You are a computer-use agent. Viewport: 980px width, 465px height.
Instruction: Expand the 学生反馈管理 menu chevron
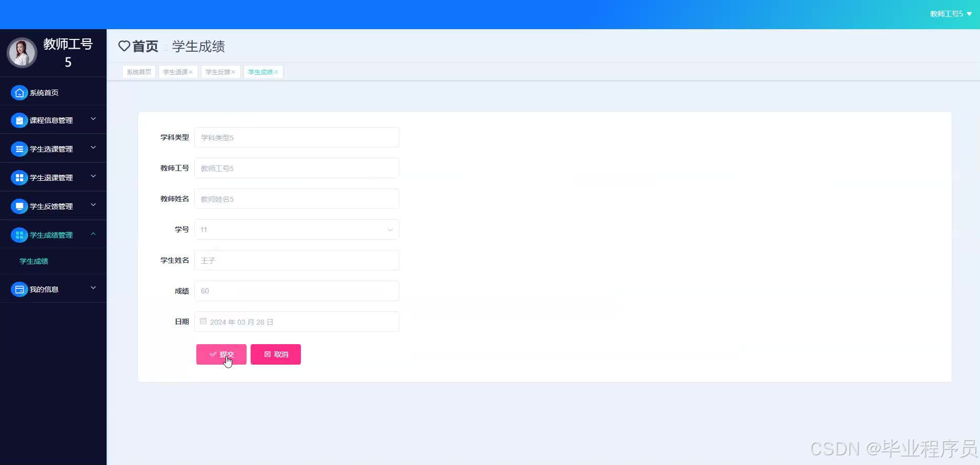coord(93,205)
